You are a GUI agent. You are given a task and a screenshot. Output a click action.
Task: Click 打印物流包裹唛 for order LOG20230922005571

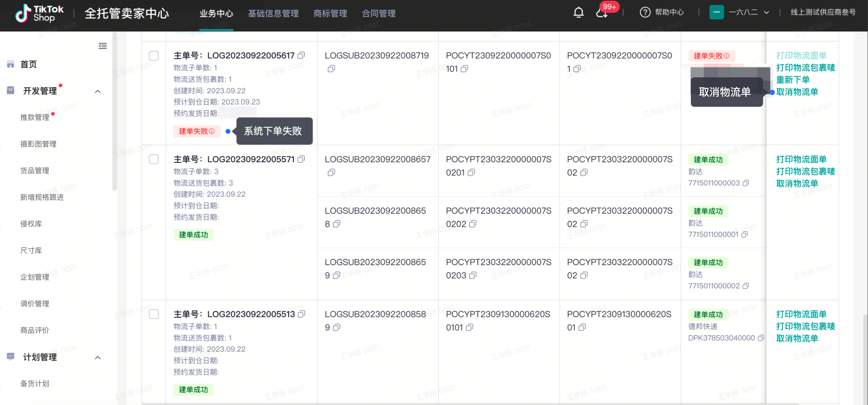coord(806,171)
